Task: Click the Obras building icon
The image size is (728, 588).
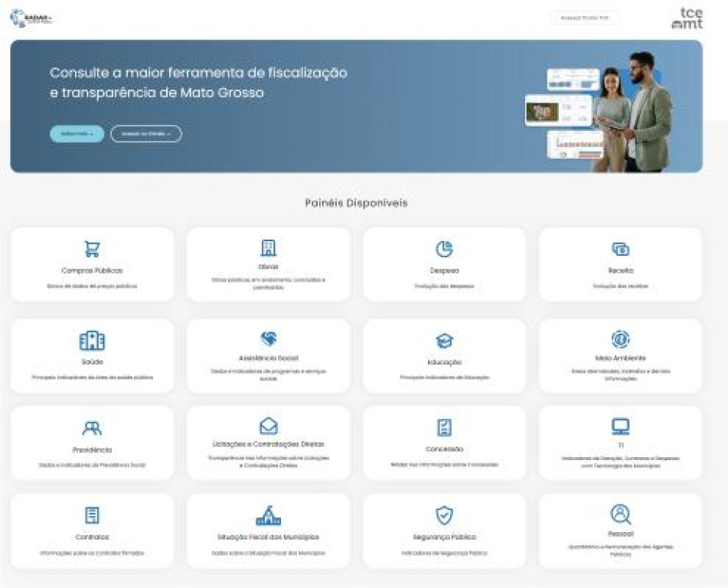Action: tap(268, 247)
